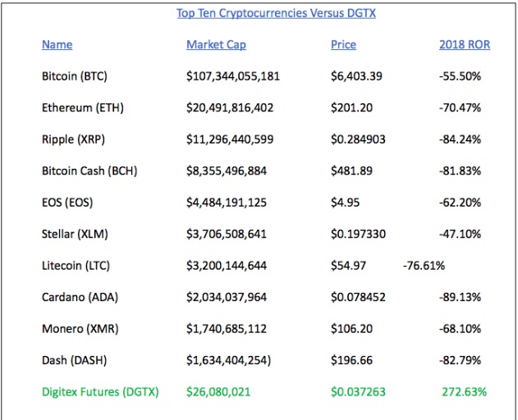Select the Bitcoin (BTC) name cell
518x420 pixels.
[75, 76]
